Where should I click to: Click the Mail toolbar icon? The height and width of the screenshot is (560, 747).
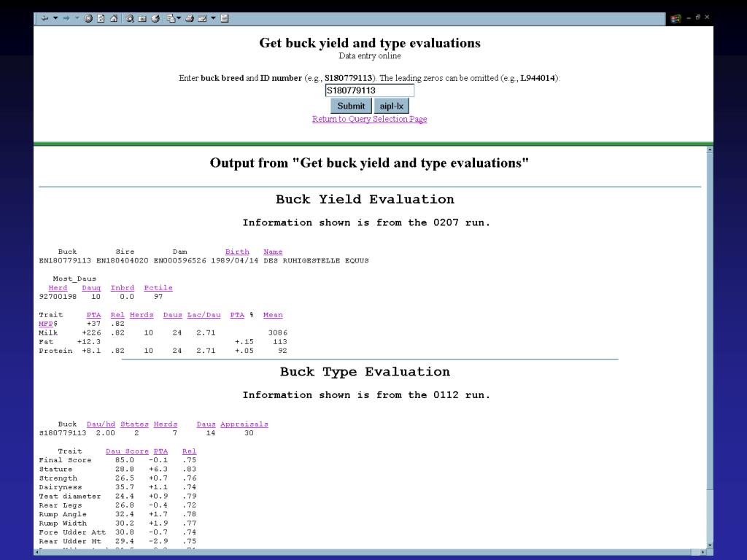pos(171,18)
